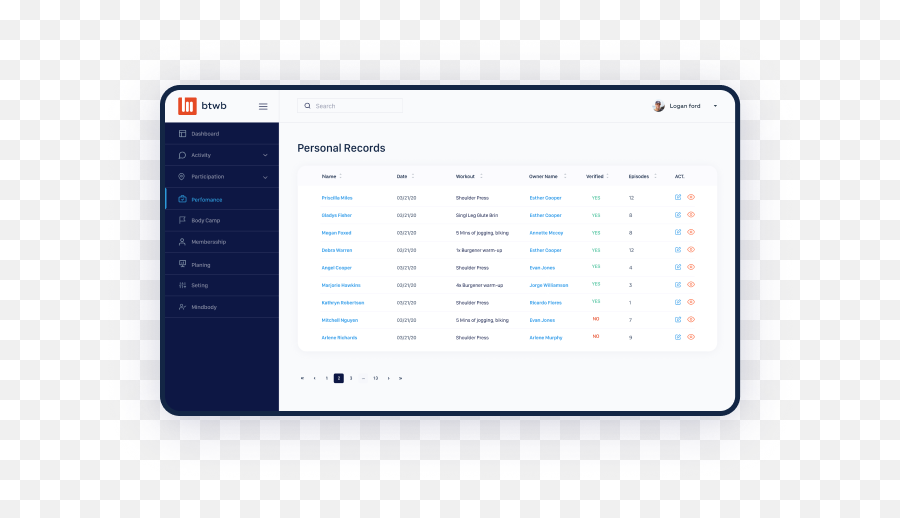Focus the Search input field
The width and height of the screenshot is (900, 518).
point(350,106)
